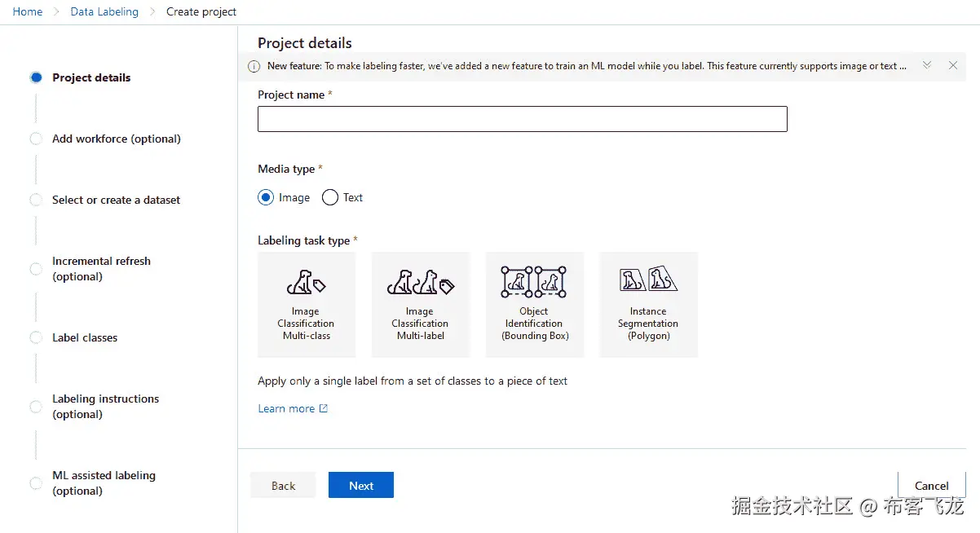
Task: Click the Project details step circle
Action: (x=36, y=77)
